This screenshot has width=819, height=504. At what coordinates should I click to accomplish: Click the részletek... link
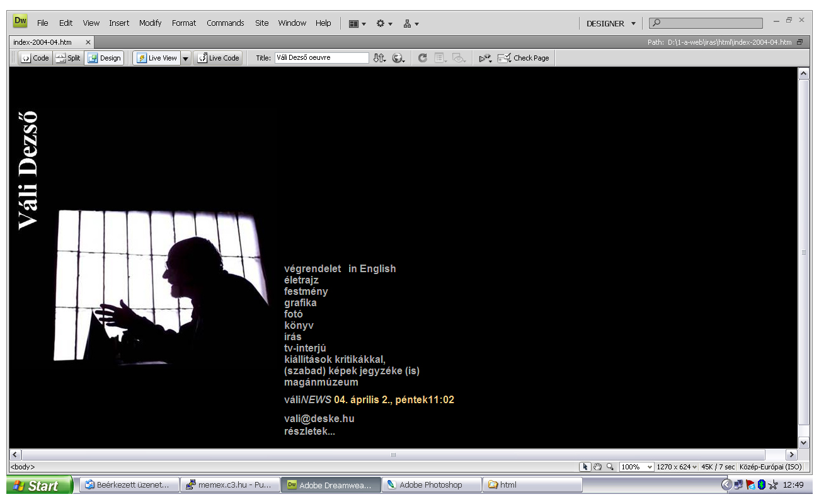pyautogui.click(x=309, y=432)
